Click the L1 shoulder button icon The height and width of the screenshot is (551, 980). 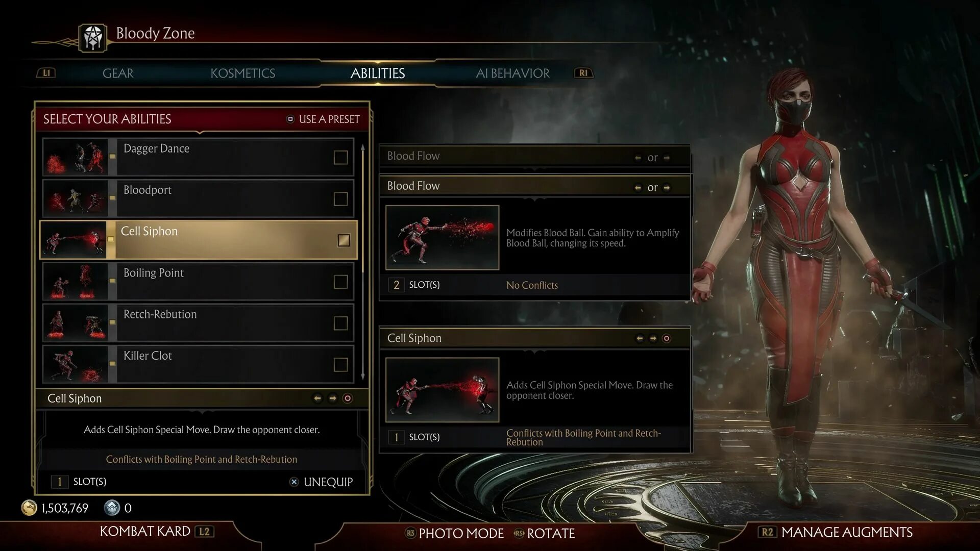(x=46, y=73)
